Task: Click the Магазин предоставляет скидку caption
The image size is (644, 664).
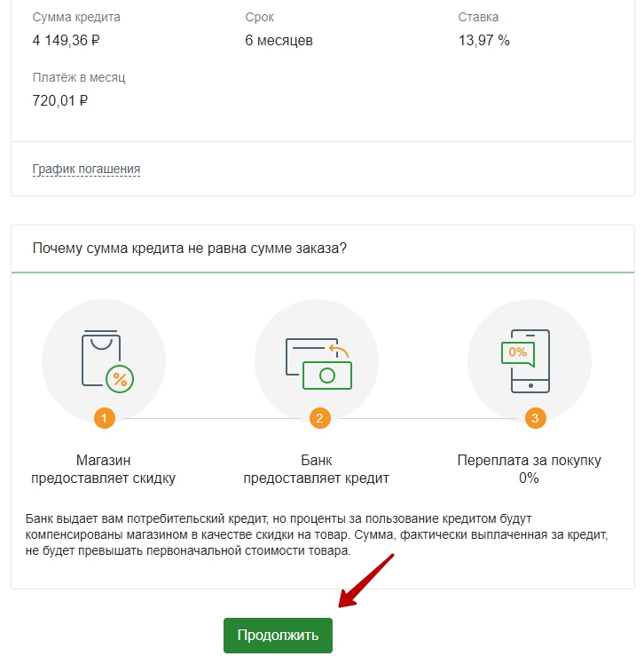Action: coord(103,470)
